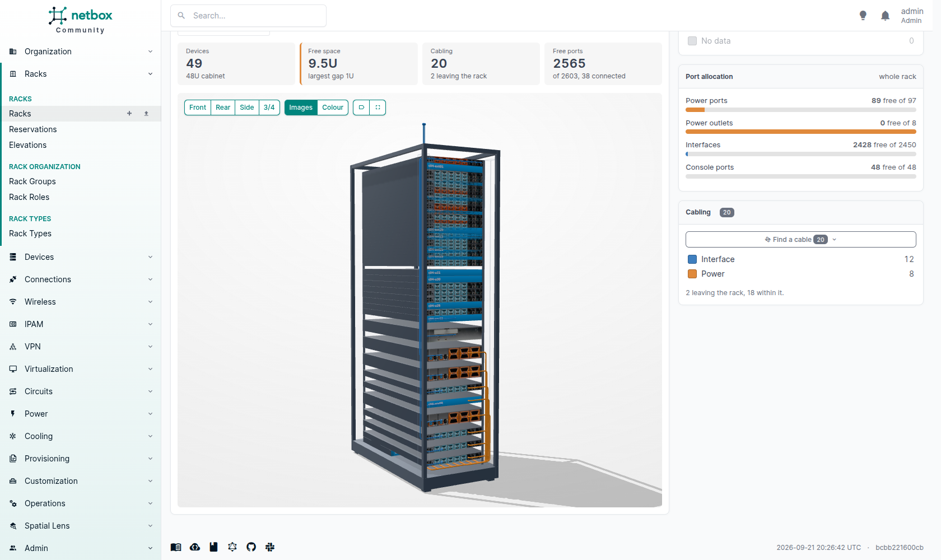Image resolution: width=941 pixels, height=560 pixels.
Task: Open the notifications bell
Action: click(885, 16)
